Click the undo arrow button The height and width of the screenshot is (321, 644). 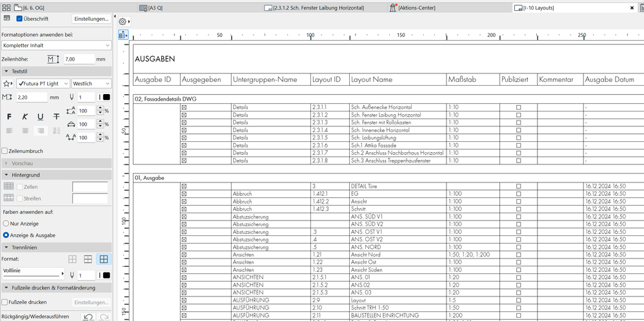[x=88, y=316]
